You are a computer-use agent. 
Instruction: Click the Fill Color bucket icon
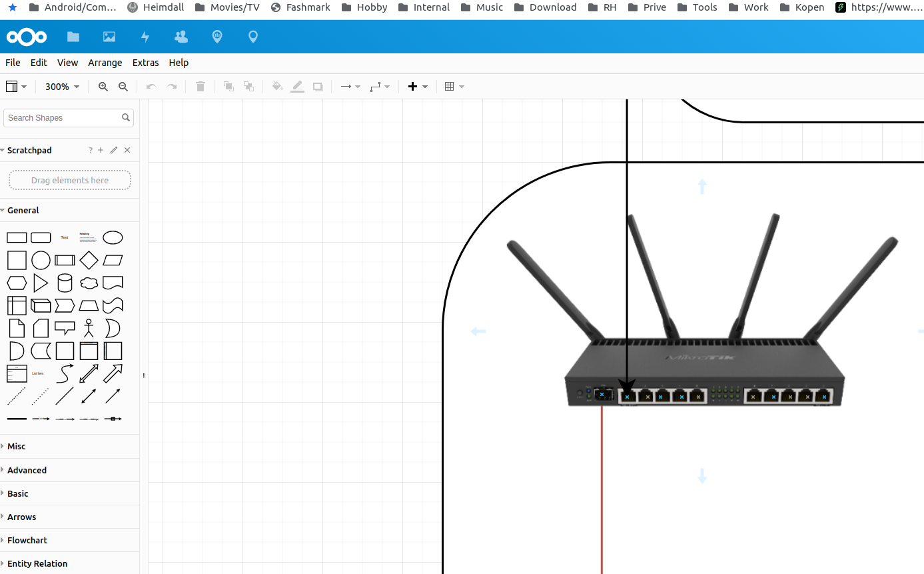click(x=277, y=87)
